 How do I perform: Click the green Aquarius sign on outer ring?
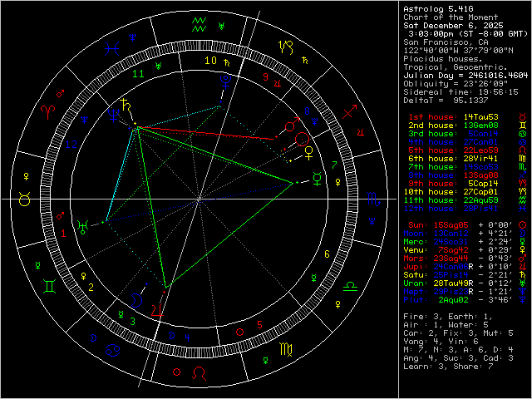click(x=199, y=24)
